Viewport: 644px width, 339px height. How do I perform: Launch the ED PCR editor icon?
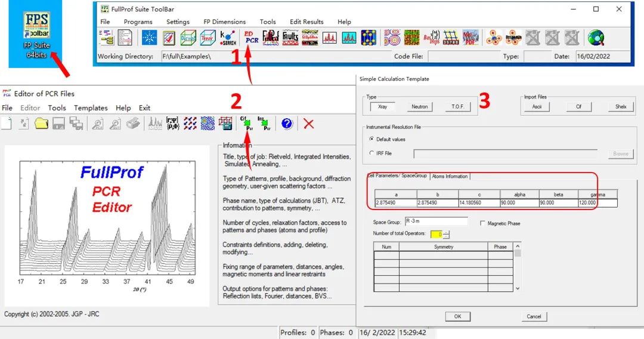pos(250,38)
